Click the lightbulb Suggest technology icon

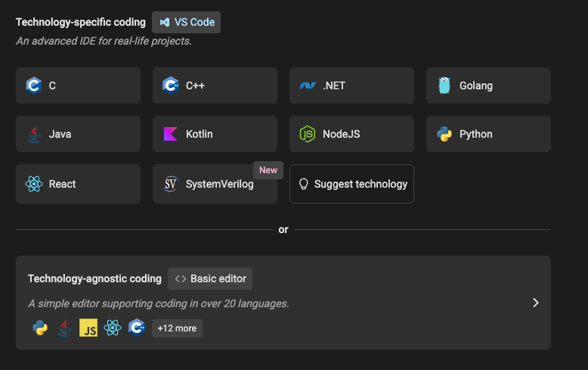304,184
